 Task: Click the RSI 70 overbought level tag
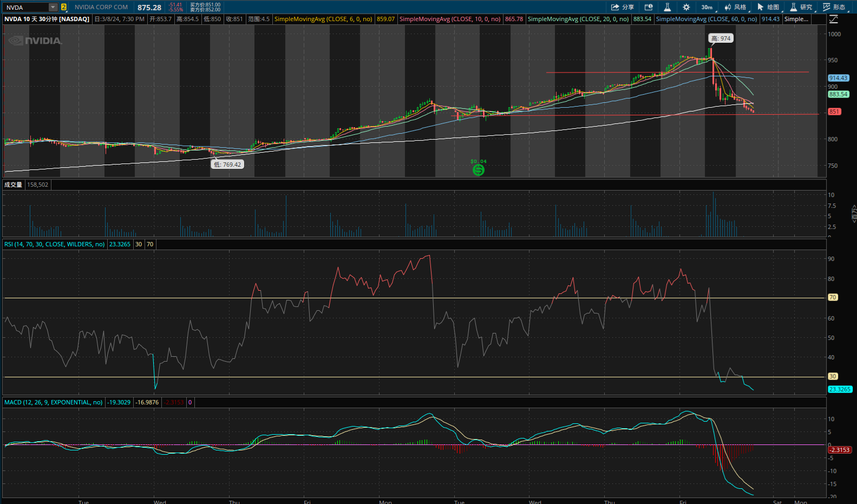click(x=833, y=297)
